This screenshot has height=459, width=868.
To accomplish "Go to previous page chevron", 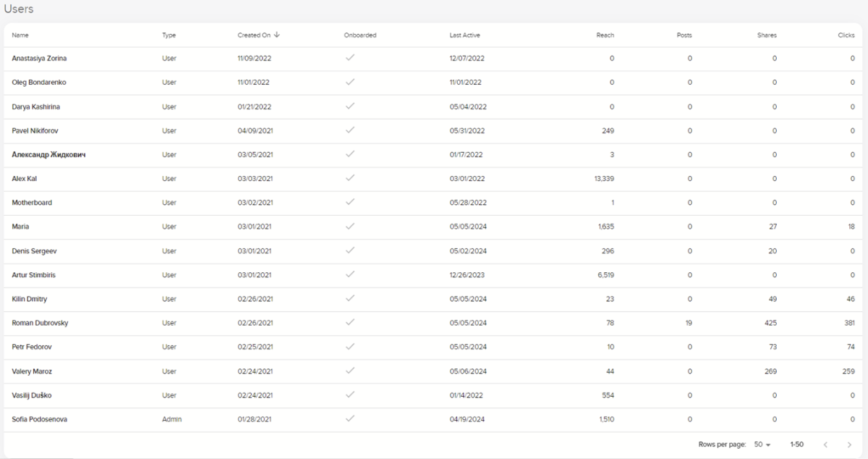I will tap(825, 445).
